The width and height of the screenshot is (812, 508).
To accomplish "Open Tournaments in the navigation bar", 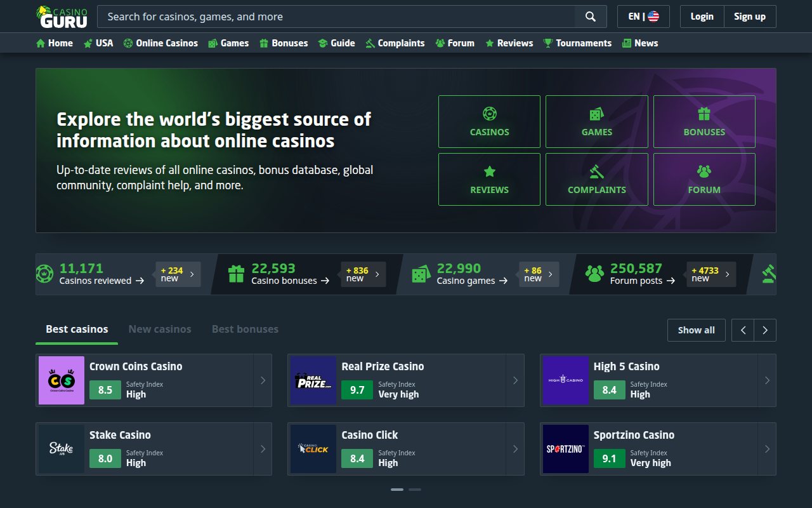I will pyautogui.click(x=577, y=43).
